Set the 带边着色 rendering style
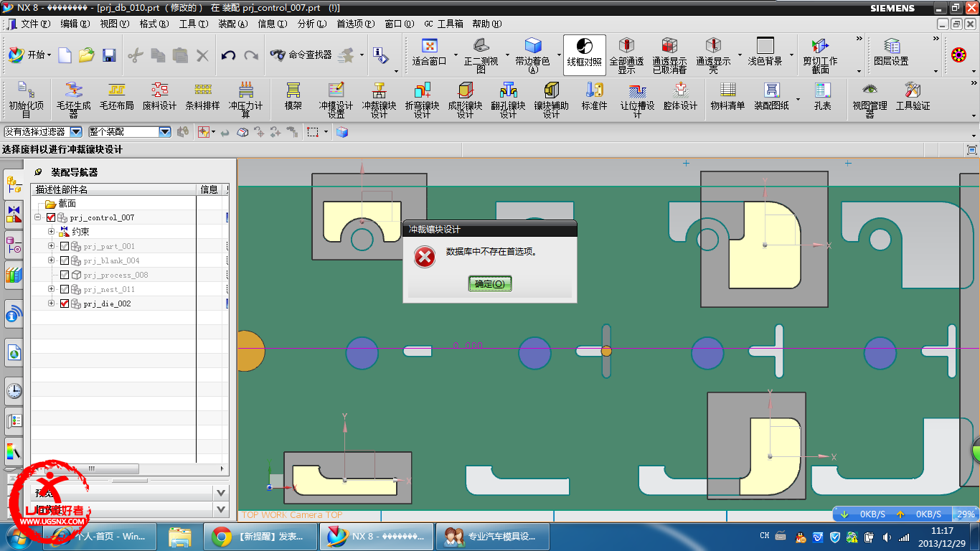Image resolution: width=980 pixels, height=551 pixels. click(532, 55)
